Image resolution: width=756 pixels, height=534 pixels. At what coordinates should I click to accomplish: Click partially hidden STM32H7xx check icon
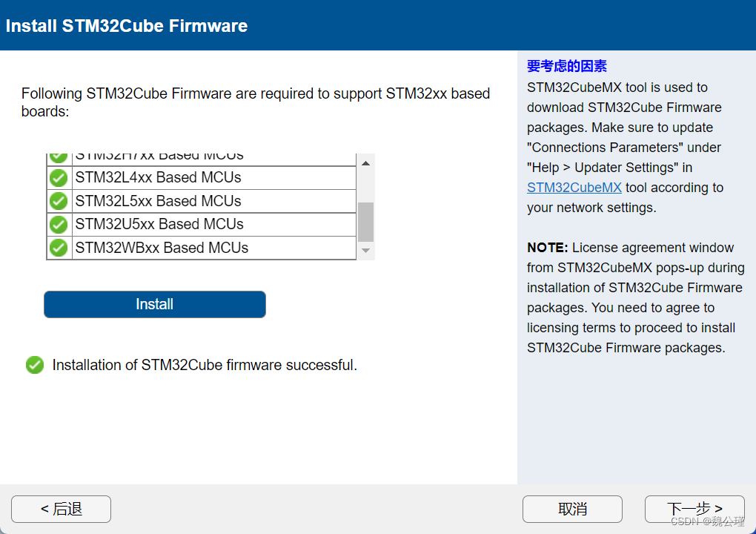[x=59, y=158]
